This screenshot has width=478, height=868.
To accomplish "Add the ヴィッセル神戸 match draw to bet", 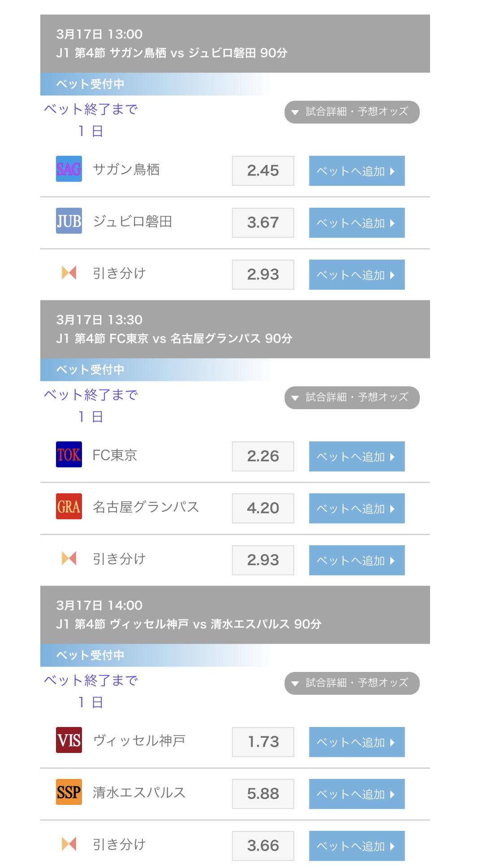I will click(357, 846).
